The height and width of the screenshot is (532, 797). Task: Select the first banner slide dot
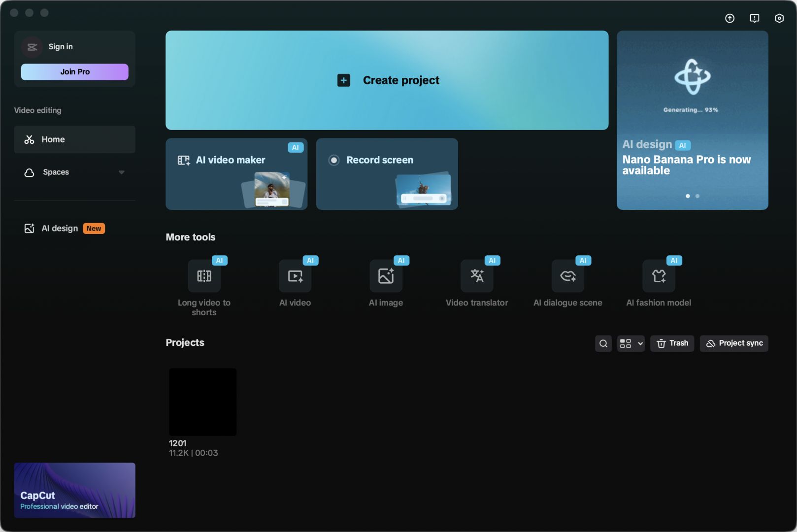pyautogui.click(x=688, y=196)
